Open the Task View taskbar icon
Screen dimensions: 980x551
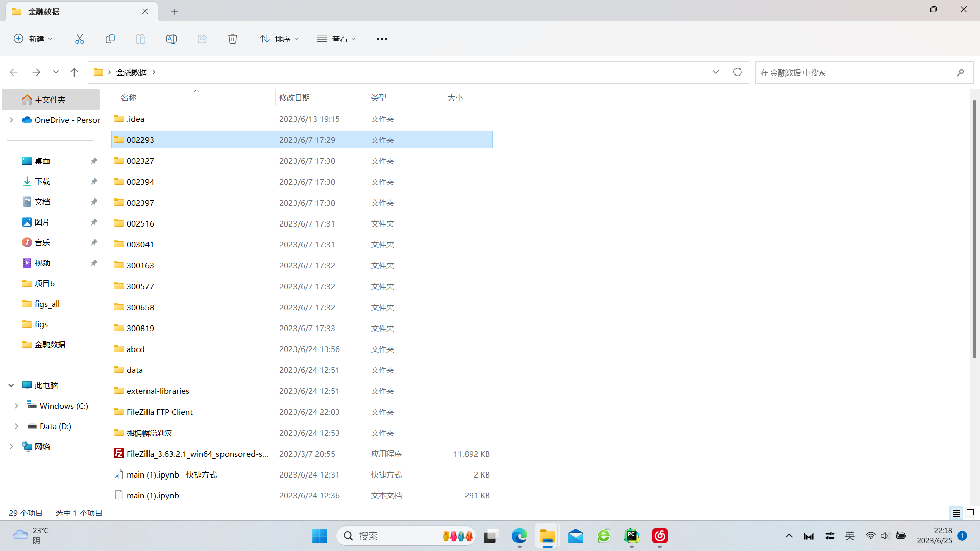tap(490, 536)
